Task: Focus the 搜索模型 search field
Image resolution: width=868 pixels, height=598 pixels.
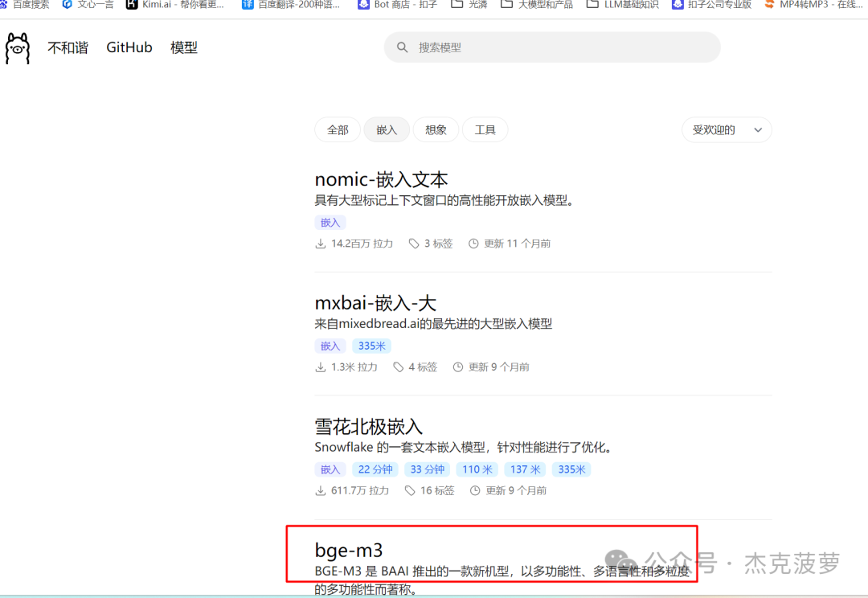Action: 552,47
